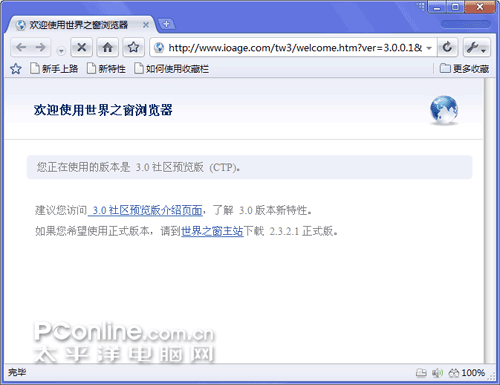The image size is (500, 385).
Task: Expand the address bar dropdown arrow
Action: [x=429, y=48]
